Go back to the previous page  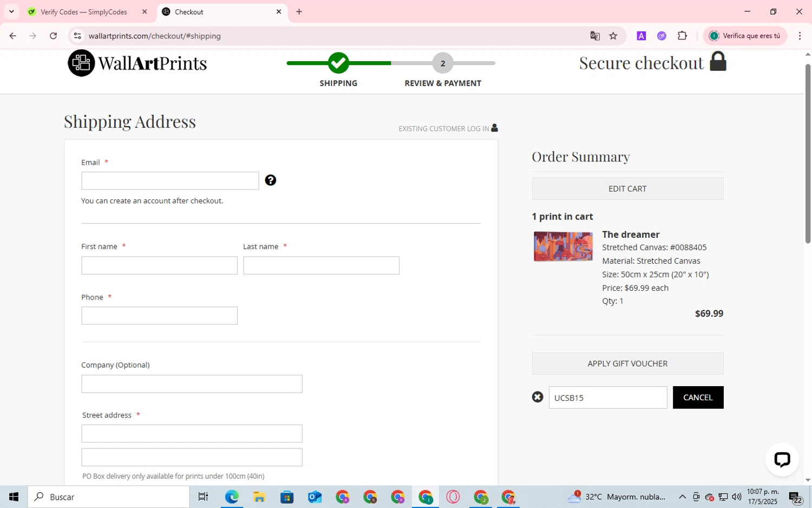click(12, 36)
